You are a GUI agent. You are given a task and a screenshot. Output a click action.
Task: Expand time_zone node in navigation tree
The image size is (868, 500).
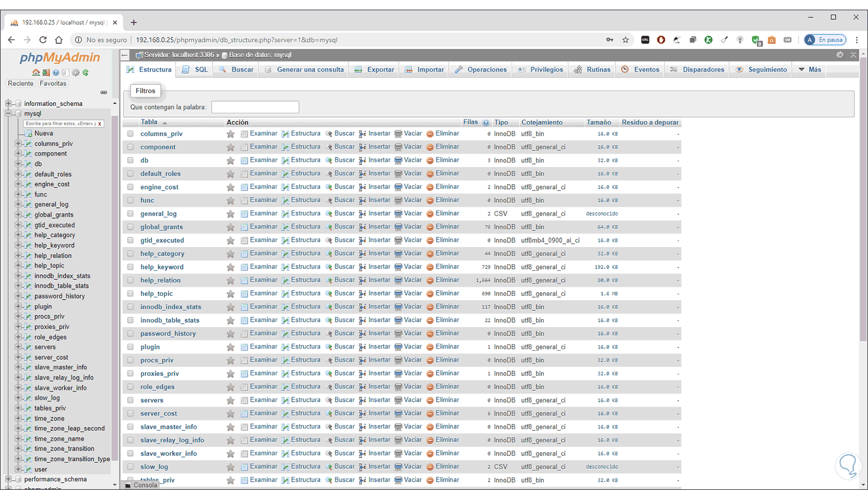(18, 418)
